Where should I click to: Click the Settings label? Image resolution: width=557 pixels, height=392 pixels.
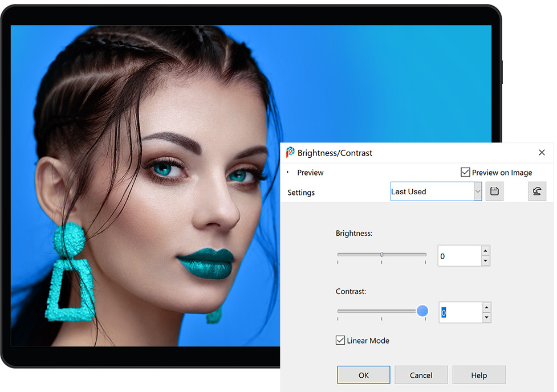(301, 192)
